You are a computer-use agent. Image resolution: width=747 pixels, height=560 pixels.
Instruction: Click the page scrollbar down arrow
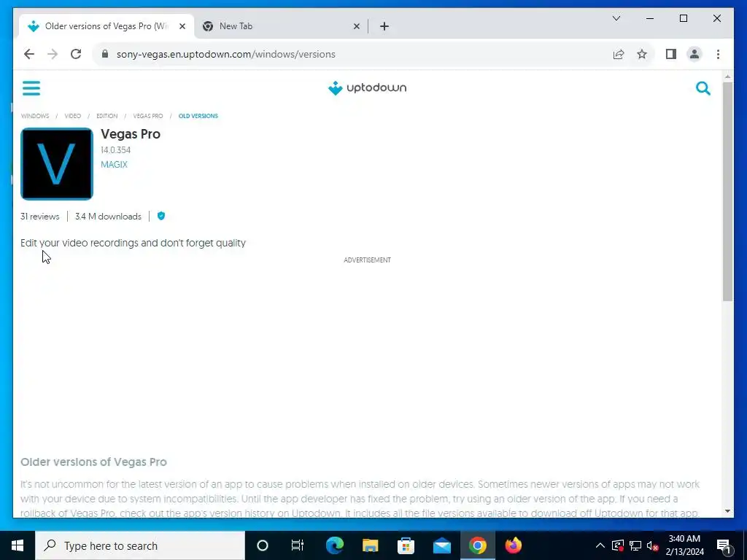point(727,511)
